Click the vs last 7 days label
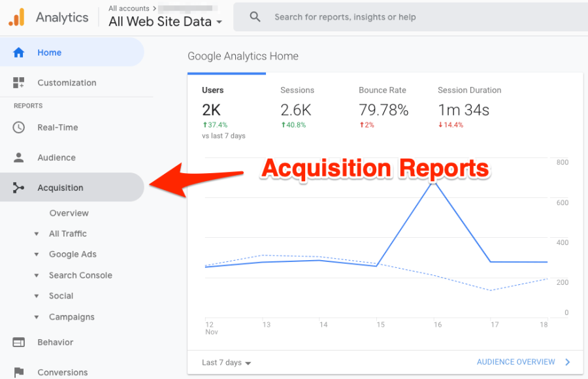The image size is (588, 379). point(223,136)
